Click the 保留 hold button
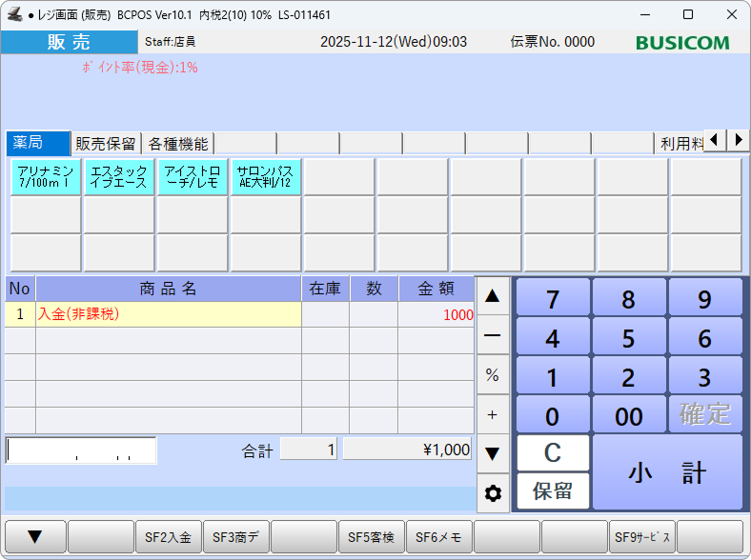The image size is (751, 560). click(x=553, y=491)
